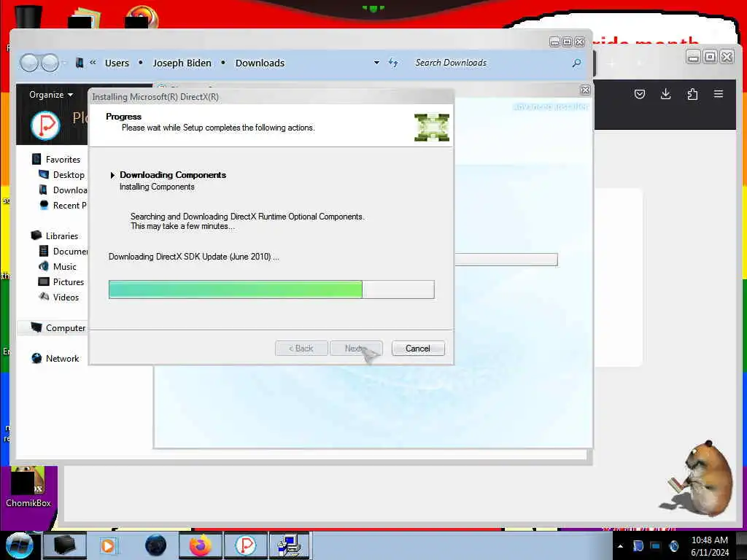Click the red P app taskbar icon
Image resolution: width=747 pixels, height=560 pixels.
tap(246, 545)
